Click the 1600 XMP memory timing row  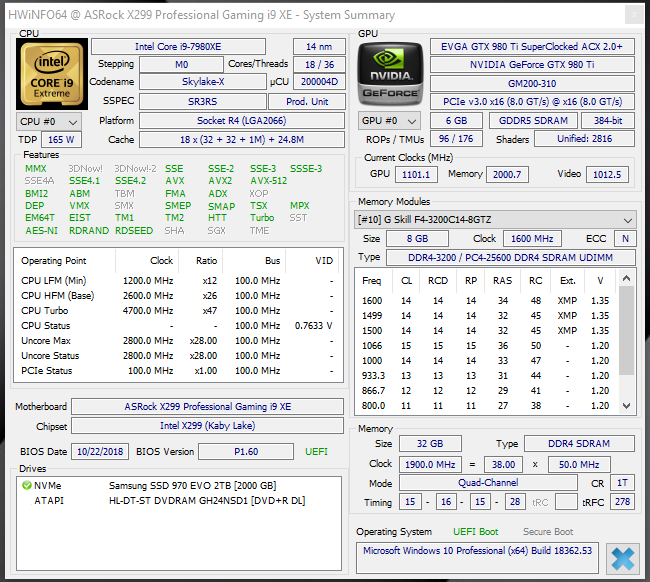tap(487, 301)
